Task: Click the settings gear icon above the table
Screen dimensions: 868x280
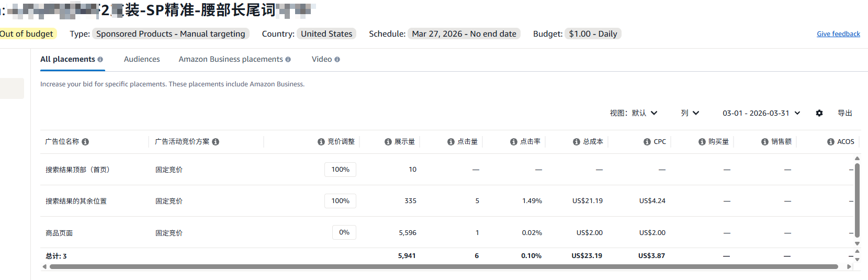Action: pyautogui.click(x=819, y=113)
